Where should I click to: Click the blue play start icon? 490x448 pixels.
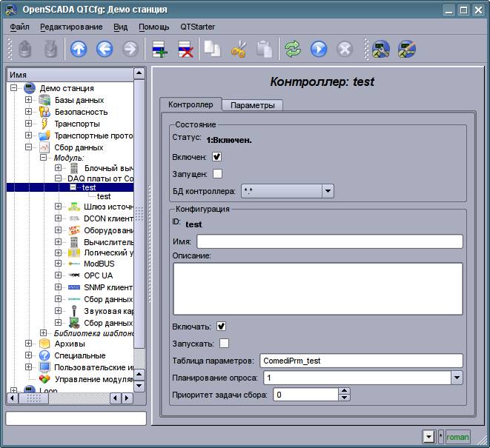(x=319, y=50)
